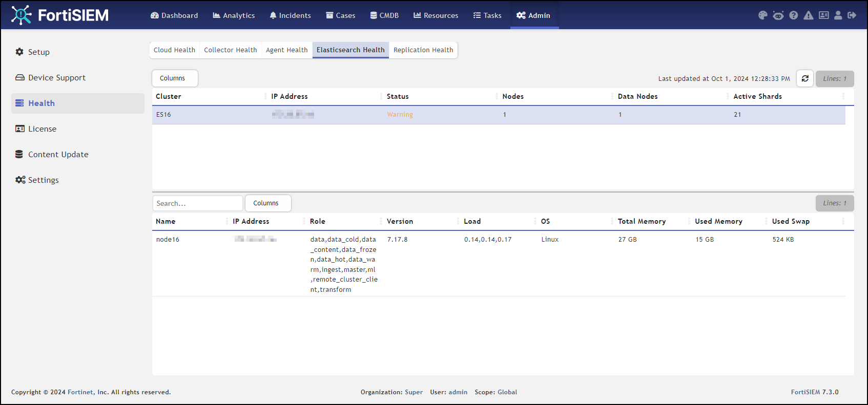Sort by the Status column header
The width and height of the screenshot is (868, 405).
pos(398,96)
